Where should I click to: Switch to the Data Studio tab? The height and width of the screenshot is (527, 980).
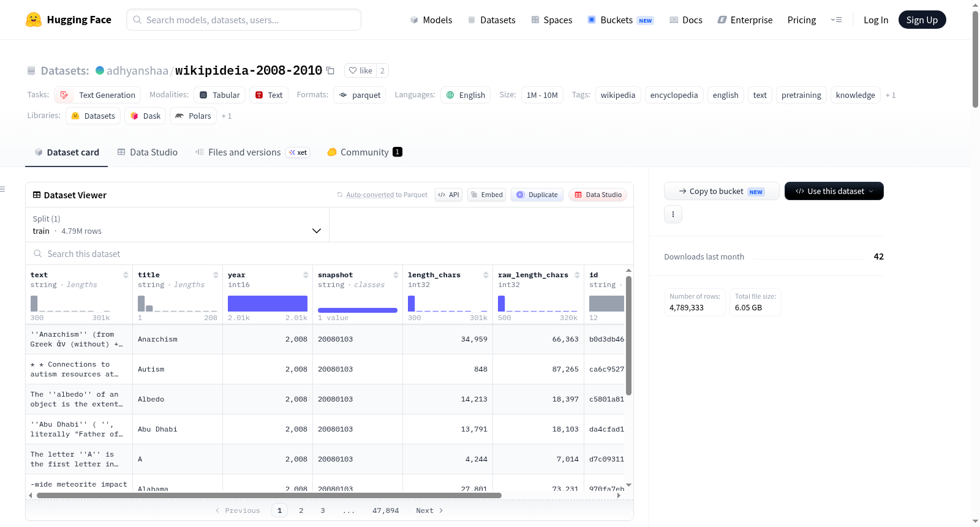(x=148, y=152)
